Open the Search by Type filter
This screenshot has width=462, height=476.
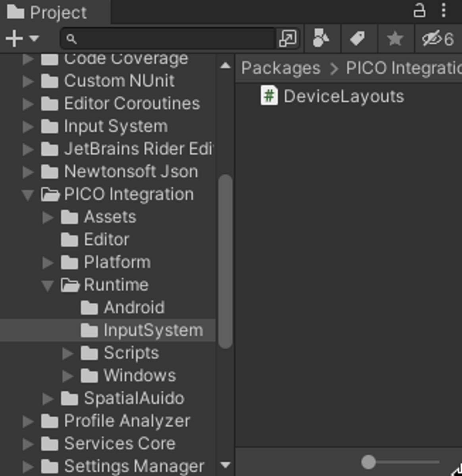321,38
